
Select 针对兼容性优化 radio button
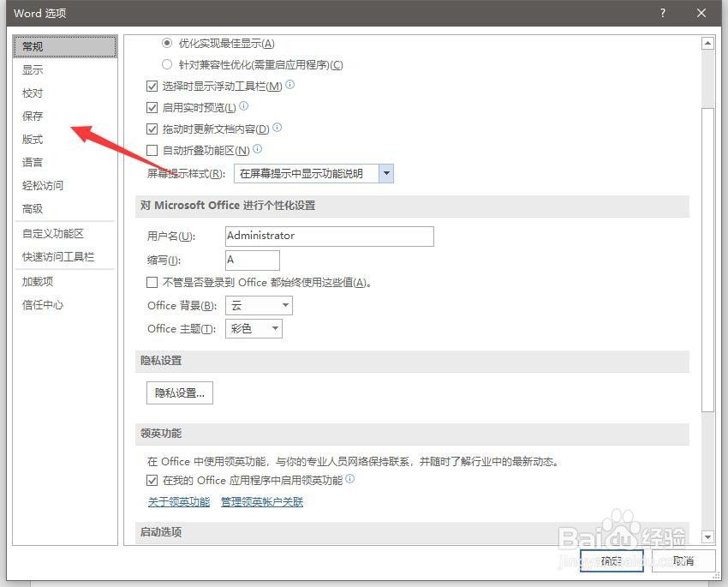(x=167, y=64)
